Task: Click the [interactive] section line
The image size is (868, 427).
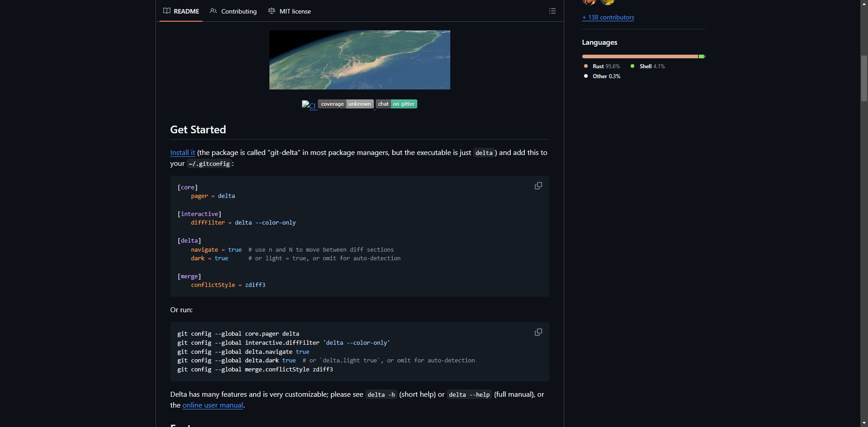Action: click(x=199, y=214)
